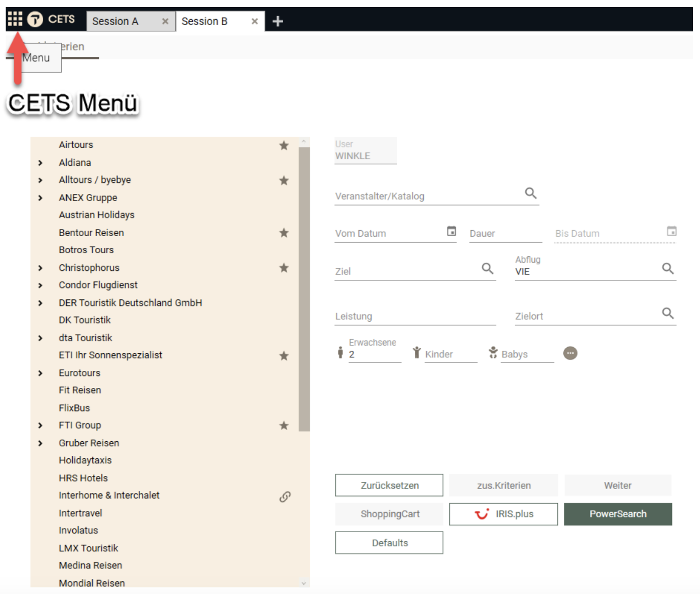Screen dimensions: 700x594
Task: Click the Zurücksetzen button
Action: 389,485
